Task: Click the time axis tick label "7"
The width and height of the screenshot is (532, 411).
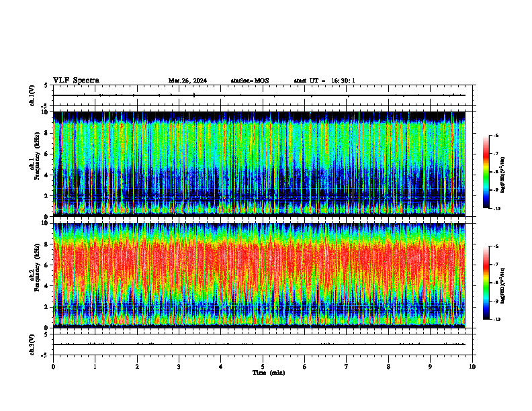Action: click(x=347, y=367)
